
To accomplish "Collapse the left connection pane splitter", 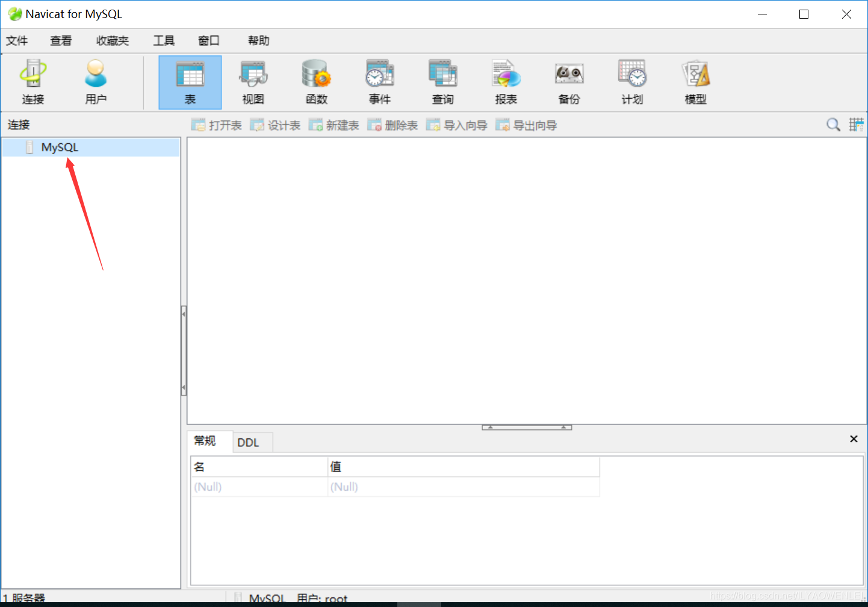I will (x=184, y=350).
